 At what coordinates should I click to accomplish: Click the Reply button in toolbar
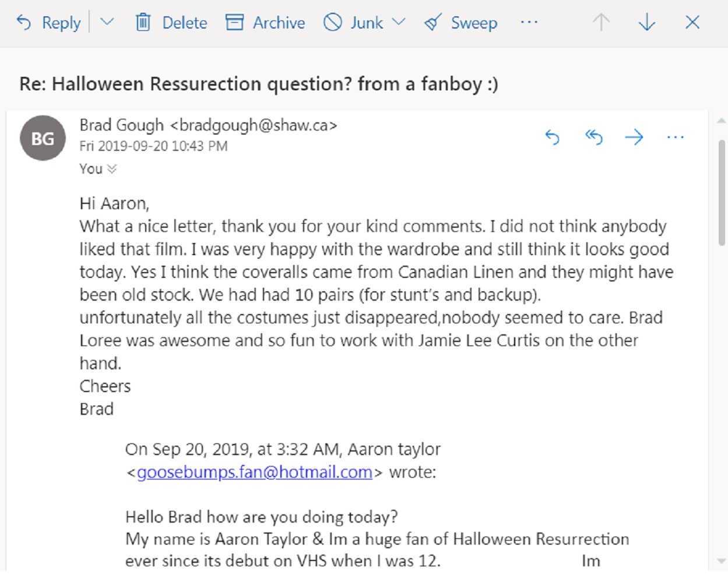tap(48, 23)
